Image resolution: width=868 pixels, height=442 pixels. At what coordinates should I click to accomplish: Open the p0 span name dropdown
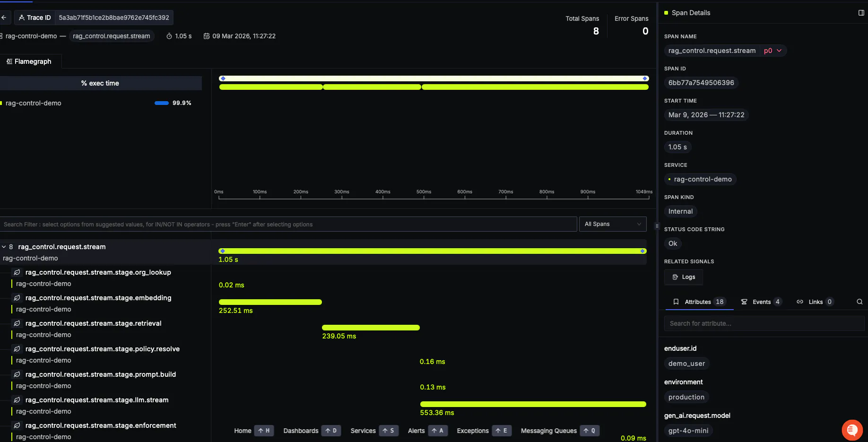tap(773, 51)
